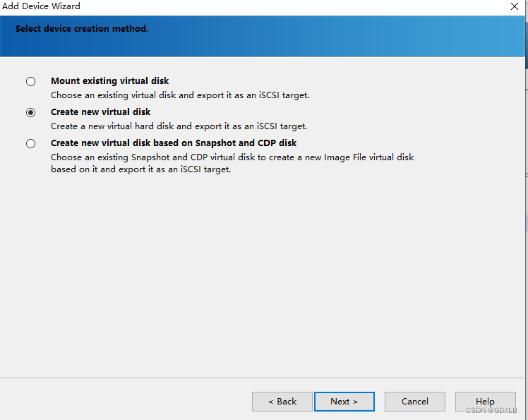Click the 'based on it and export' description line
The height and width of the screenshot is (420, 528).
coord(140,169)
